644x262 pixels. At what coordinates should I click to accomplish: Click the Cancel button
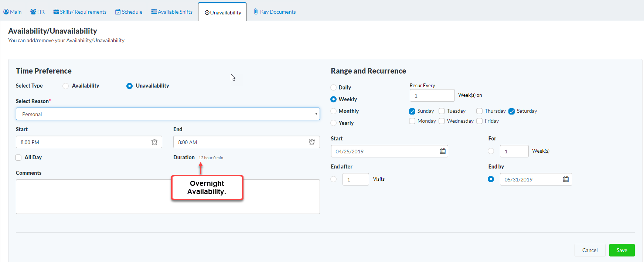[590, 250]
